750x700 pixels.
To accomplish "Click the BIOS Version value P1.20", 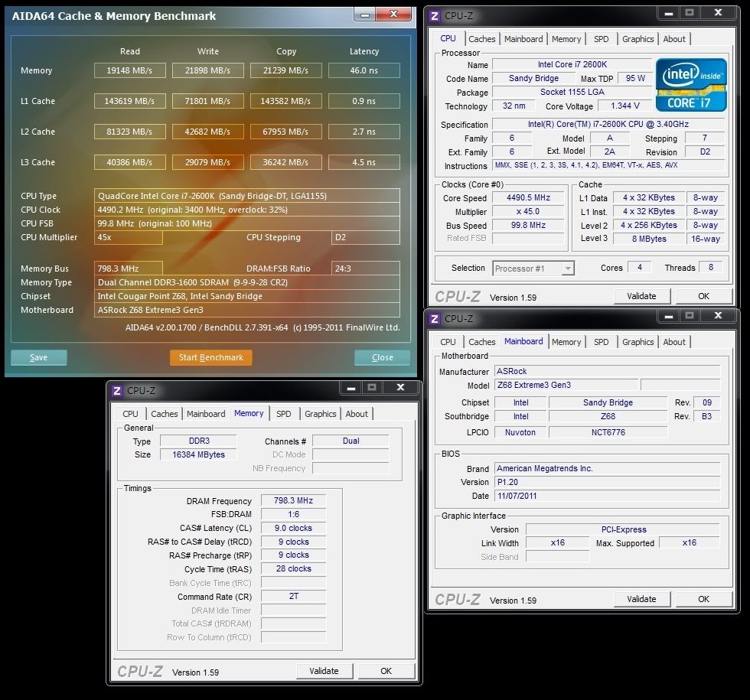I will pos(607,482).
